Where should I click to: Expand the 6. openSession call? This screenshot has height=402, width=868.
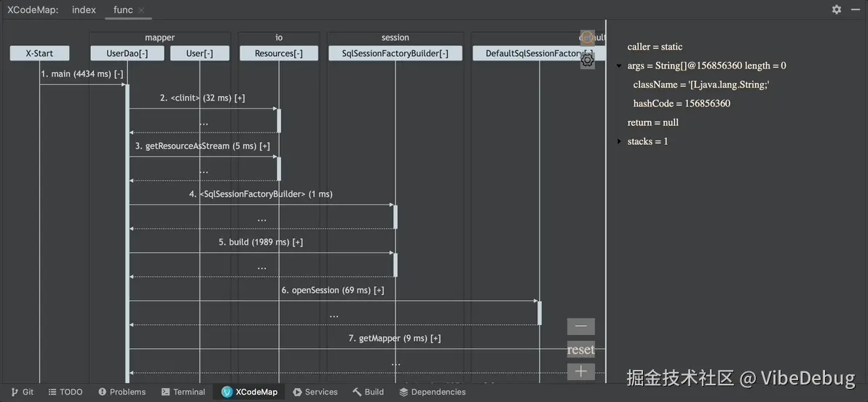[379, 290]
